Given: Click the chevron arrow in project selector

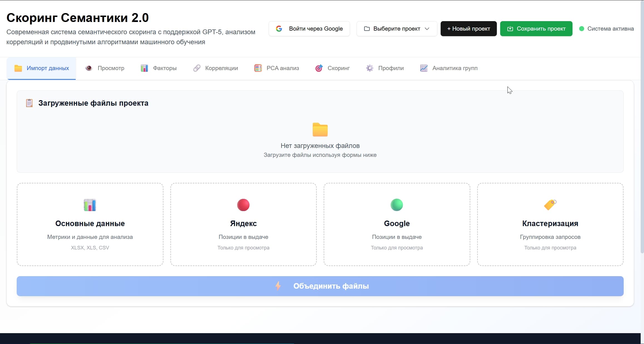Looking at the screenshot, I should [x=427, y=29].
